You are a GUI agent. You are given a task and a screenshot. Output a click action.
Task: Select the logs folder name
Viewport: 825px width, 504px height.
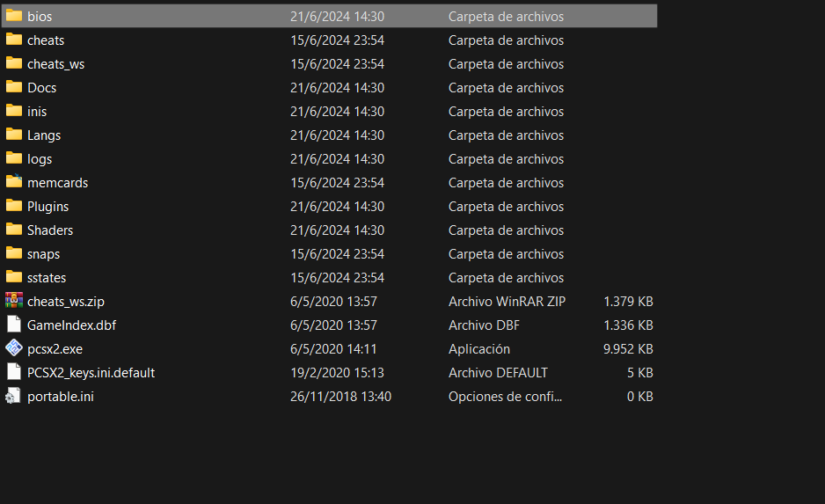[40, 159]
